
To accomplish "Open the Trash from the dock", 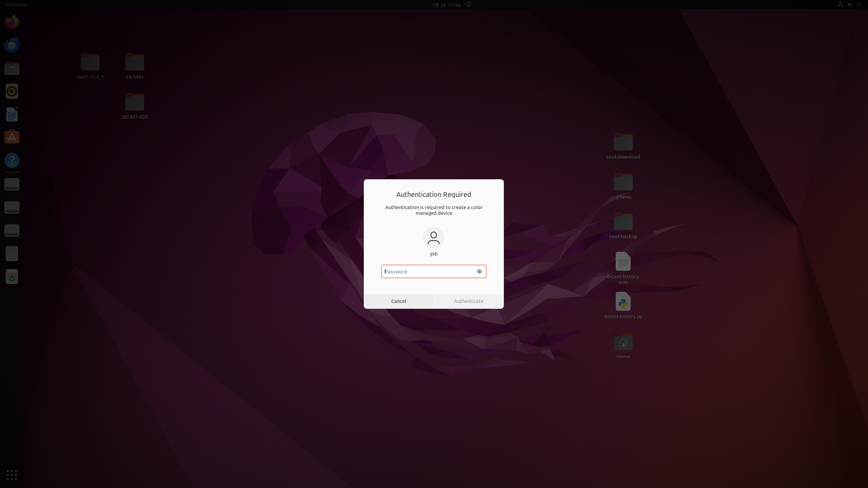I will click(x=12, y=277).
